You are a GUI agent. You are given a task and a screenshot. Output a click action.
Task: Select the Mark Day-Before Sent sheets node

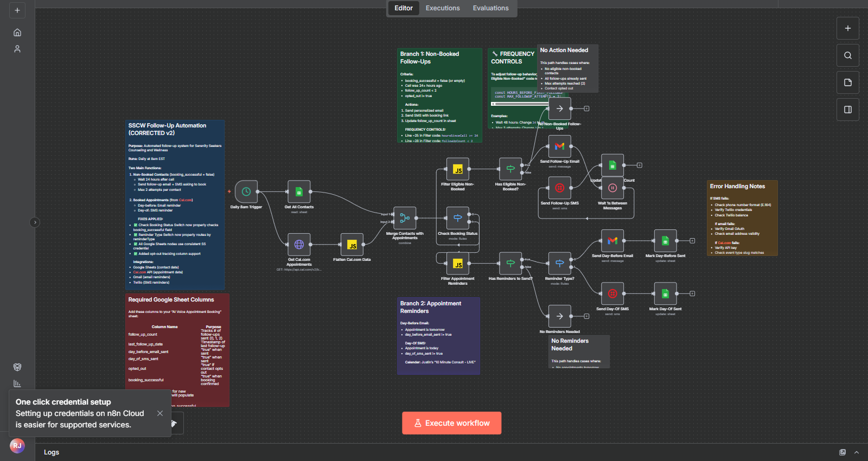[x=665, y=240]
